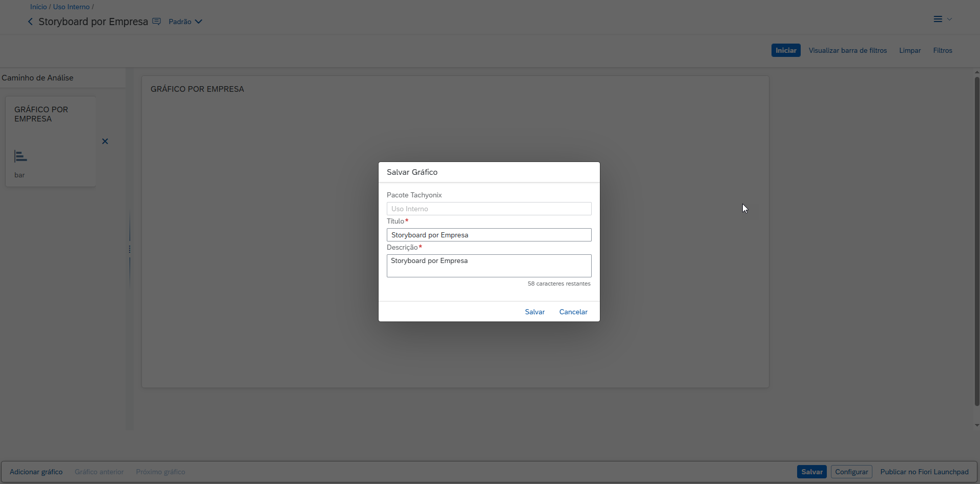The height and width of the screenshot is (484, 980).
Task: Expand the Padrão variant dropdown
Action: pyautogui.click(x=185, y=22)
